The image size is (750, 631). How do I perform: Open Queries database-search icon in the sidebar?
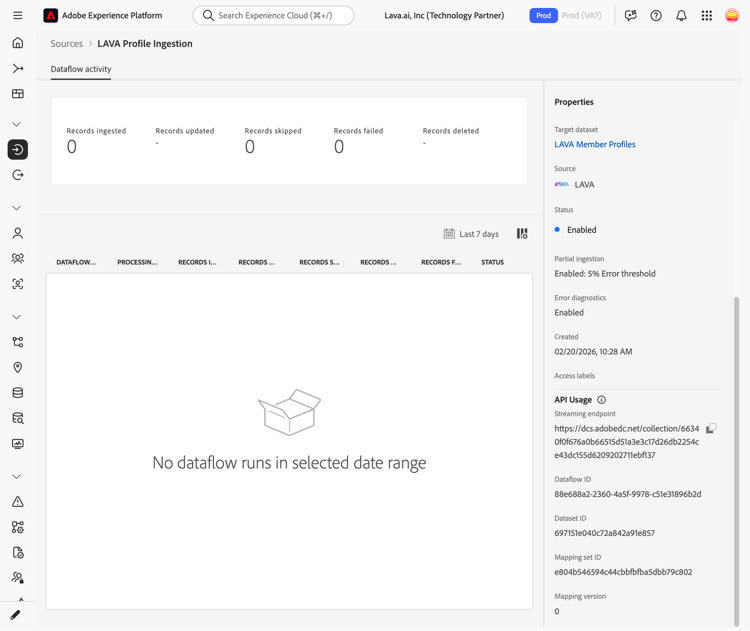[18, 418]
